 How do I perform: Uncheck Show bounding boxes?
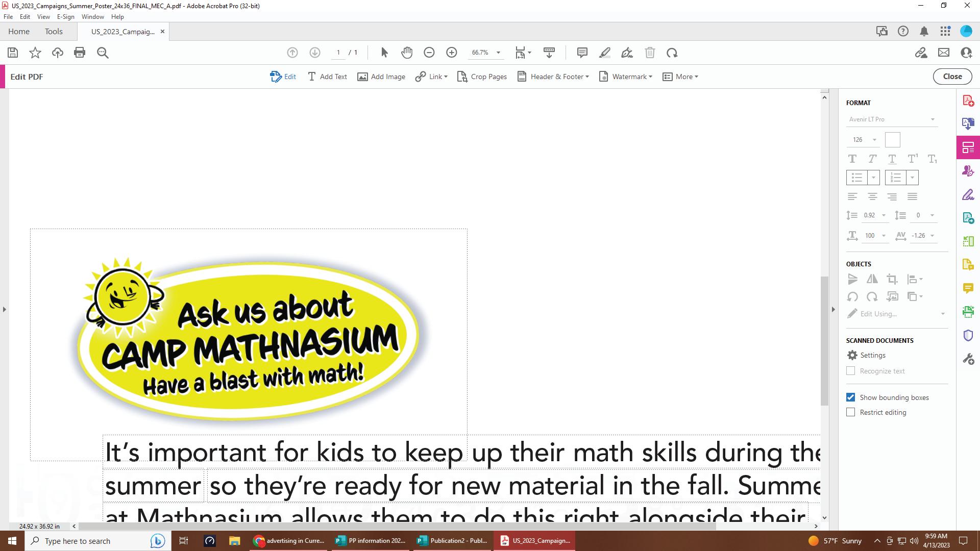pos(850,397)
